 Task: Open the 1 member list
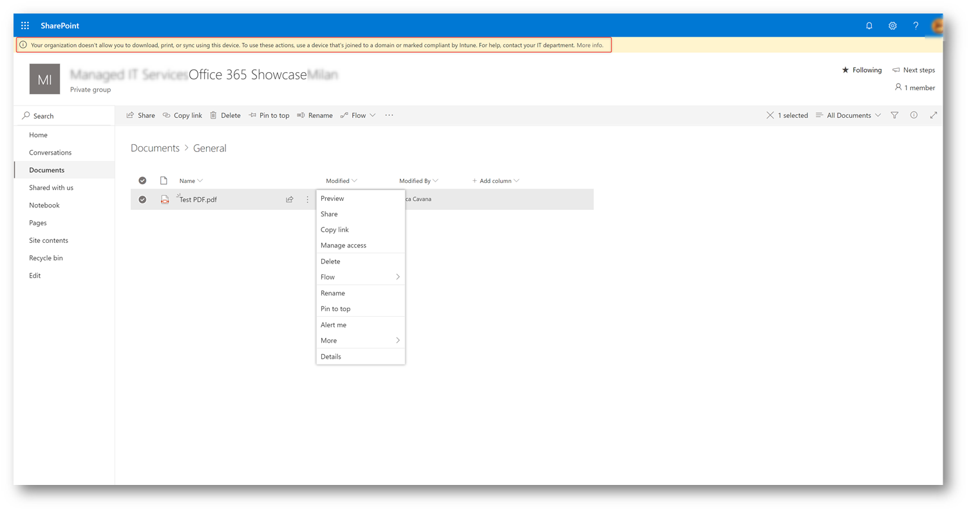pos(915,88)
